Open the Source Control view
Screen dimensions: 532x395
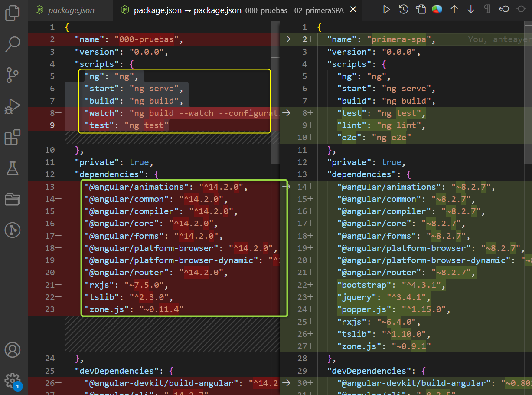pyautogui.click(x=12, y=75)
